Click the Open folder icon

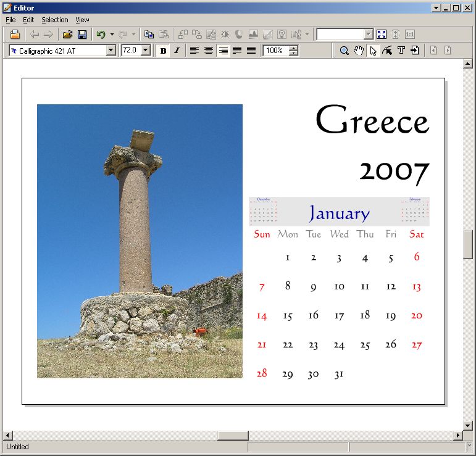pyautogui.click(x=68, y=35)
